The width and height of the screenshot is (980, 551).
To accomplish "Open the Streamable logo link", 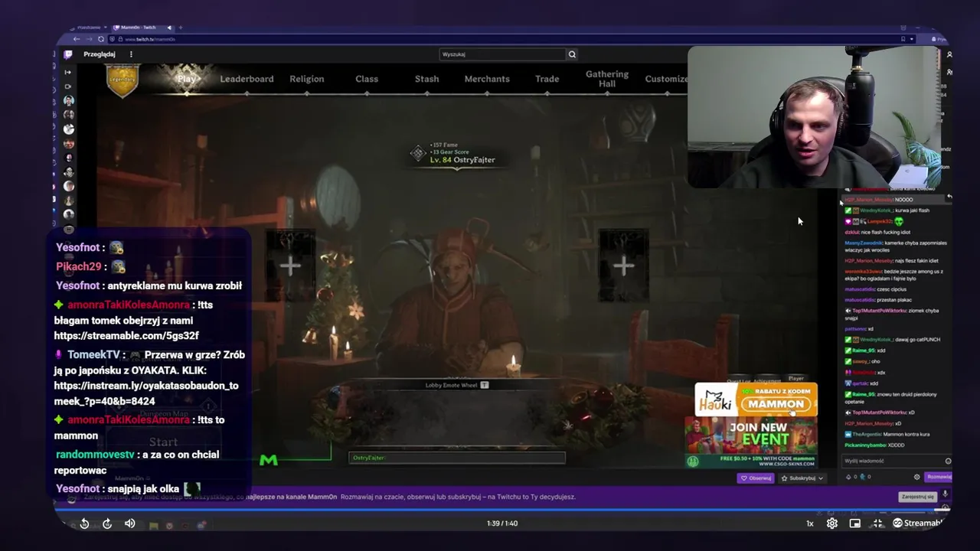I will coord(917,523).
